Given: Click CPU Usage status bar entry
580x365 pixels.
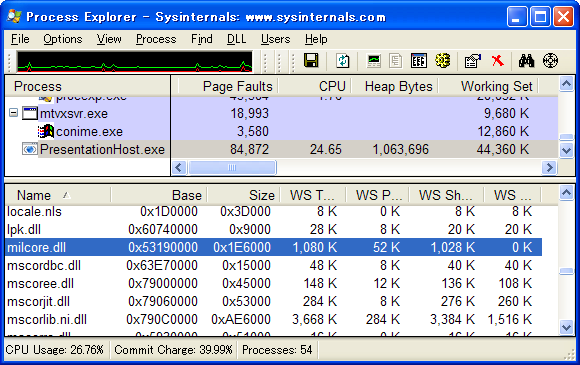Looking at the screenshot, I should tap(55, 350).
